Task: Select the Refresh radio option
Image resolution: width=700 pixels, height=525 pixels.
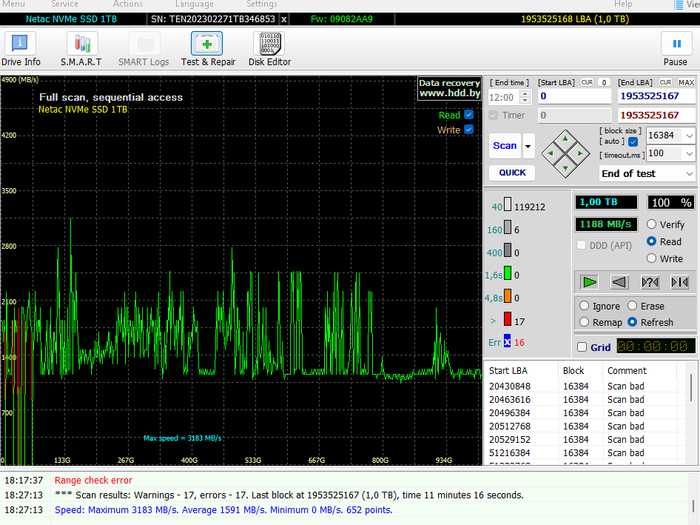Action: click(632, 322)
